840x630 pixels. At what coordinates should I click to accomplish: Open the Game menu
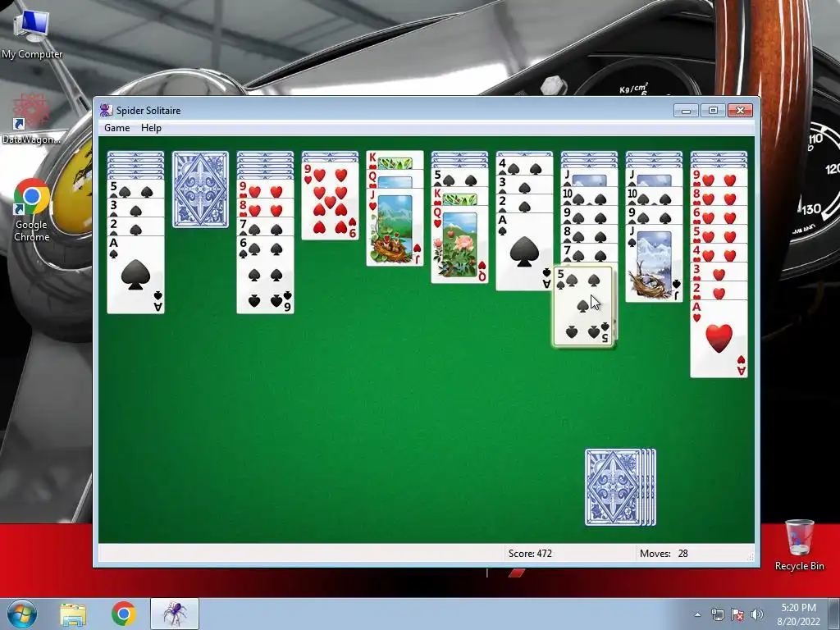(x=116, y=127)
